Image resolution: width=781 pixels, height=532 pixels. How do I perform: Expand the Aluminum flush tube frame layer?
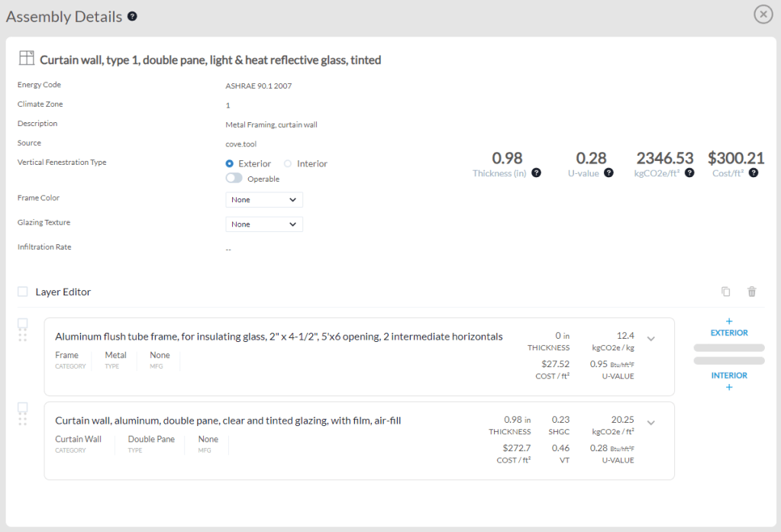[x=651, y=338]
